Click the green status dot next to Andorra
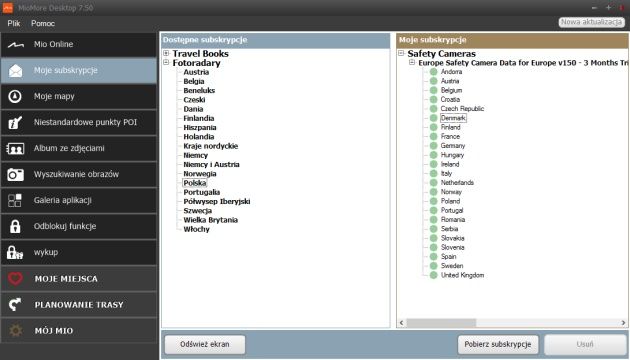Screen dimensions: 630x360 (x=434, y=72)
